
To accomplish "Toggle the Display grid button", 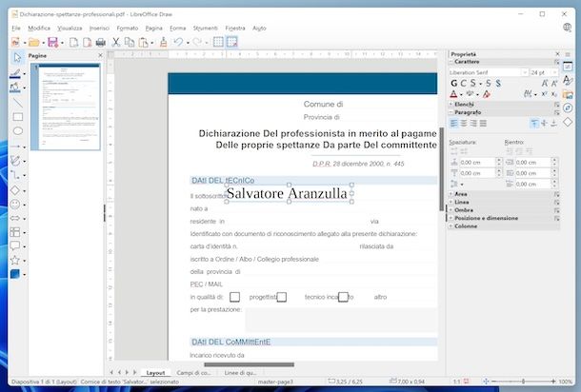I will (x=218, y=42).
